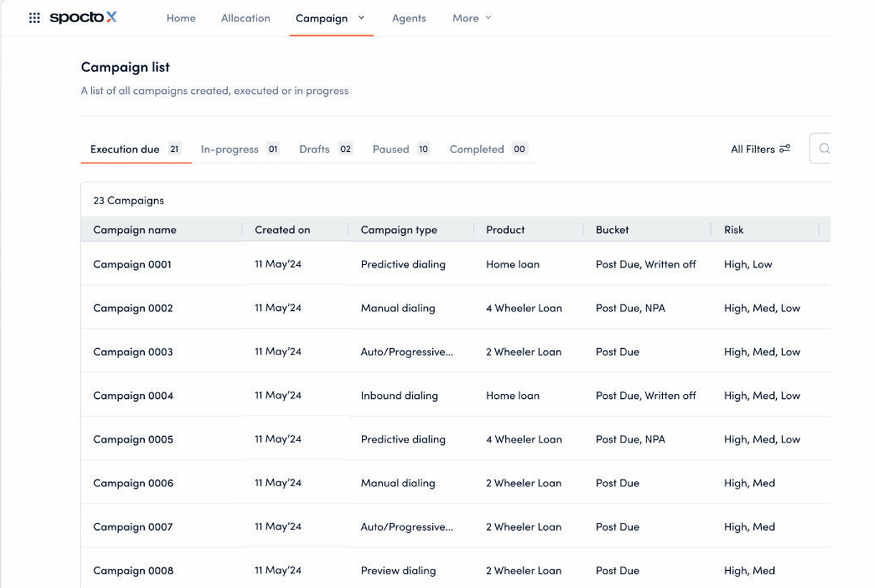
Task: Click Preview dialing in Campaign 0008 row
Action: pos(398,571)
